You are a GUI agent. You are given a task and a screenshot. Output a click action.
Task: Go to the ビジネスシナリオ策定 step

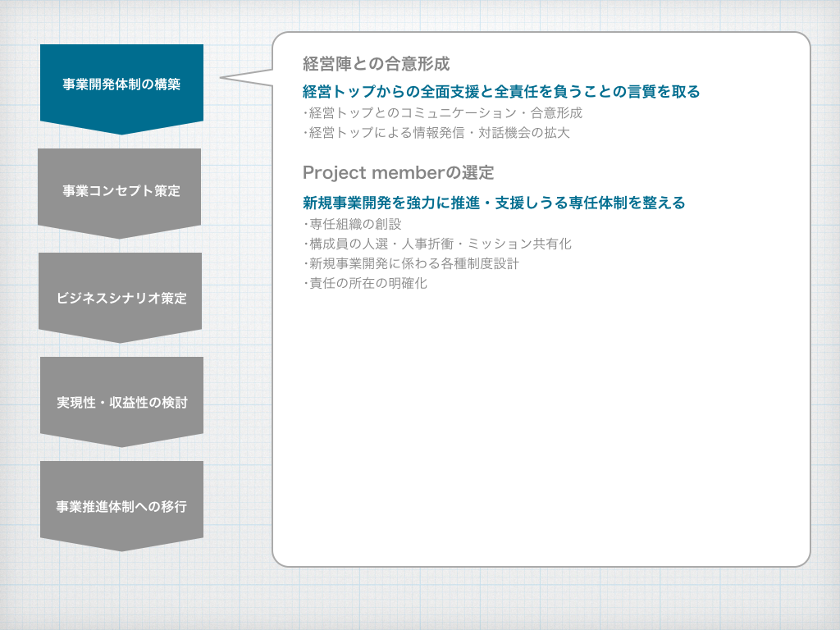click(120, 296)
